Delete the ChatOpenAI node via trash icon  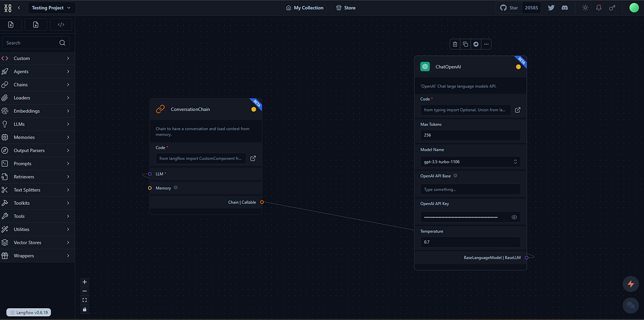point(455,44)
